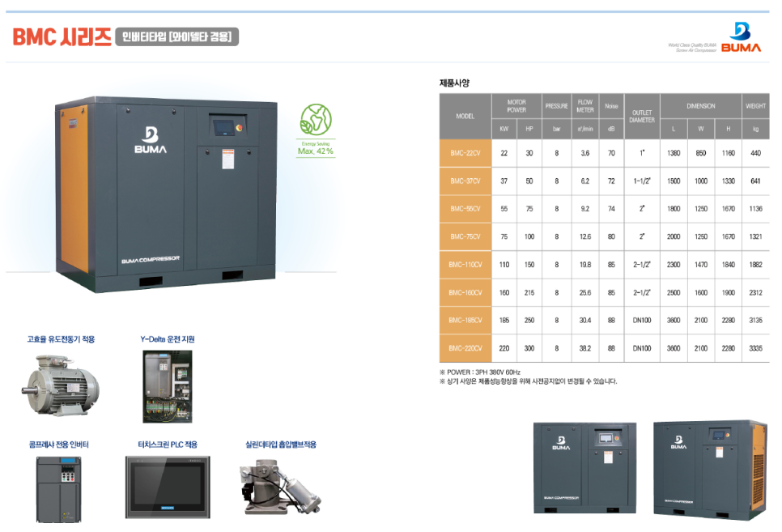The image size is (782, 532).
Task: Select the BMC-55CV model cell
Action: (x=465, y=209)
